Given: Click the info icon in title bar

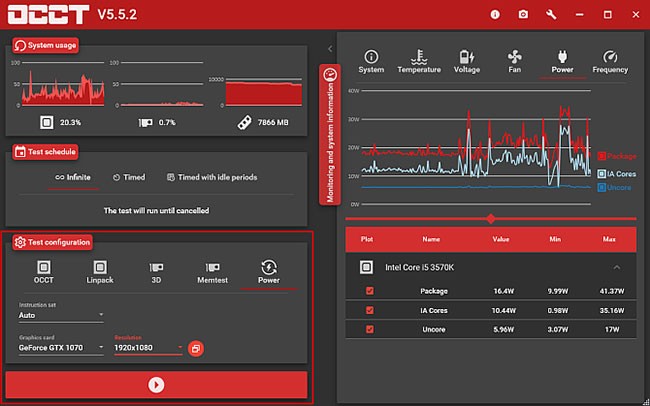Looking at the screenshot, I should [495, 14].
